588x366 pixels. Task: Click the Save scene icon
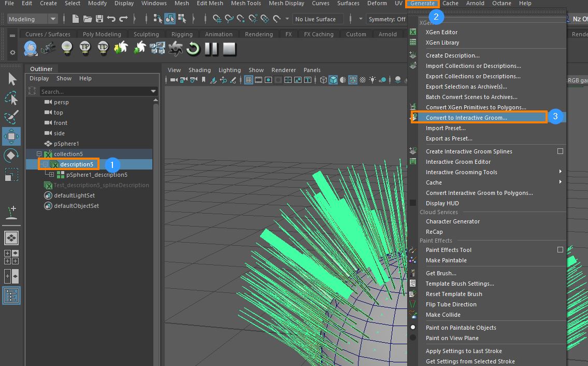click(98, 19)
